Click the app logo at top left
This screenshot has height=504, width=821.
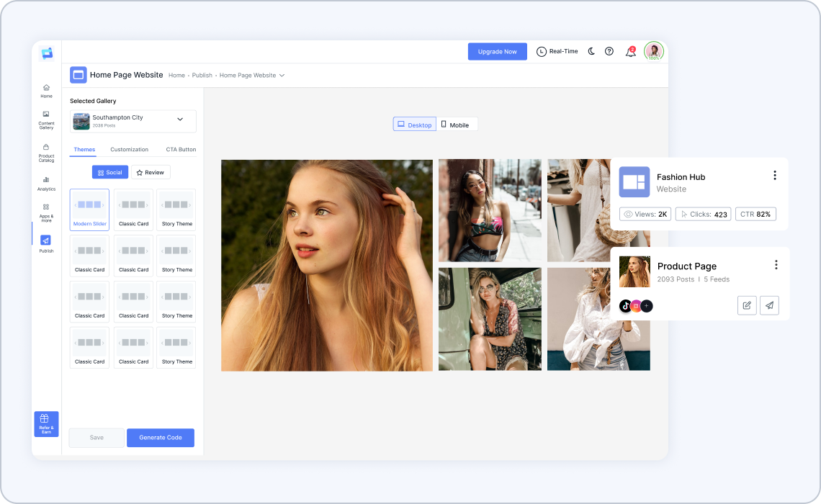pyautogui.click(x=47, y=53)
